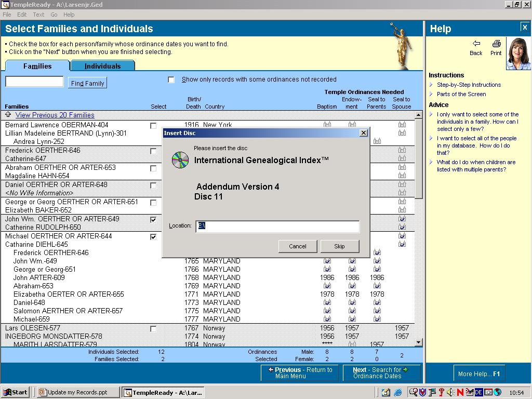This screenshot has width=532, height=399.
Task: Open Internet Explorer from quick launch
Action: [x=397, y=393]
